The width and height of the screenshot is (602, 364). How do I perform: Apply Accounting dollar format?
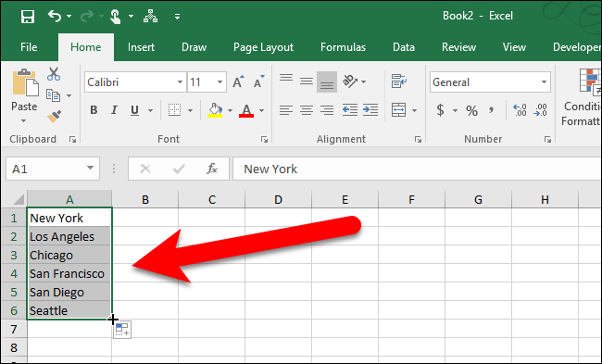click(440, 110)
